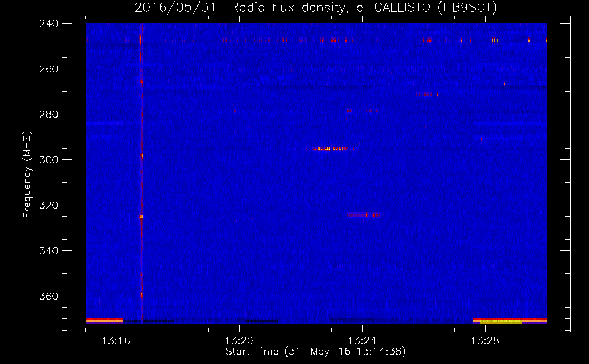The height and width of the screenshot is (364, 589).
Task: Click the 240 frequency tick label
Action: [49, 23]
